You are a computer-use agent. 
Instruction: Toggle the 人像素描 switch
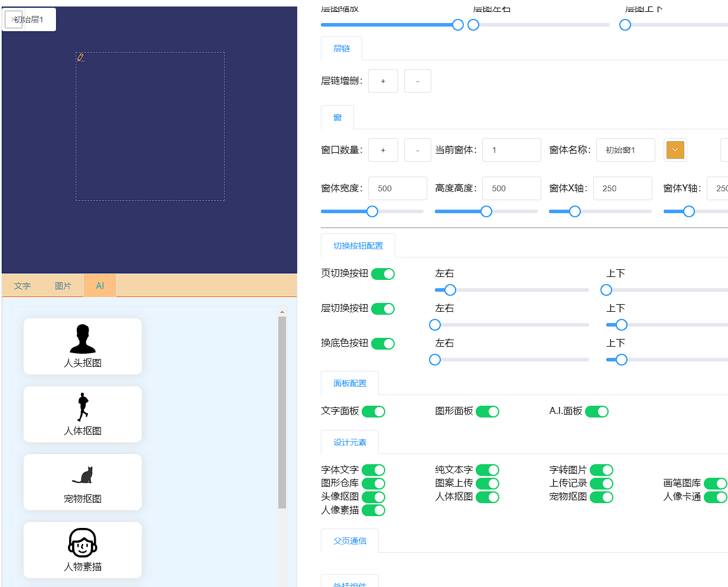point(373,510)
